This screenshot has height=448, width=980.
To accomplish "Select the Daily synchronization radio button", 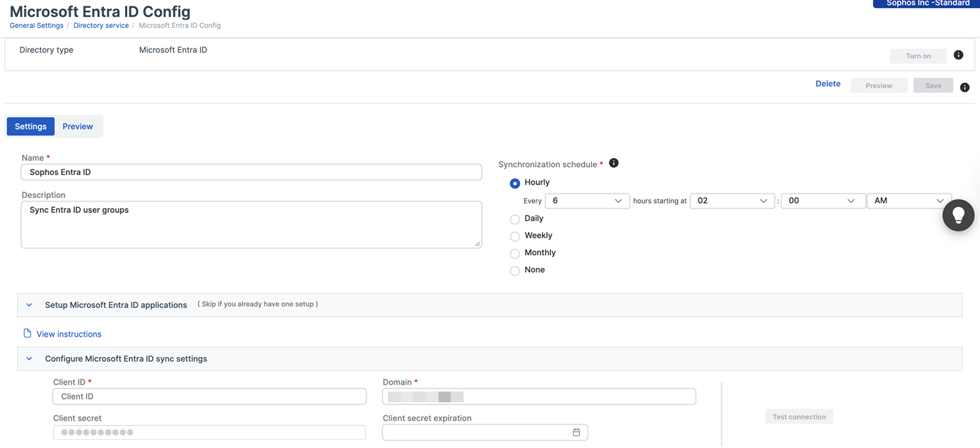I will (x=515, y=219).
